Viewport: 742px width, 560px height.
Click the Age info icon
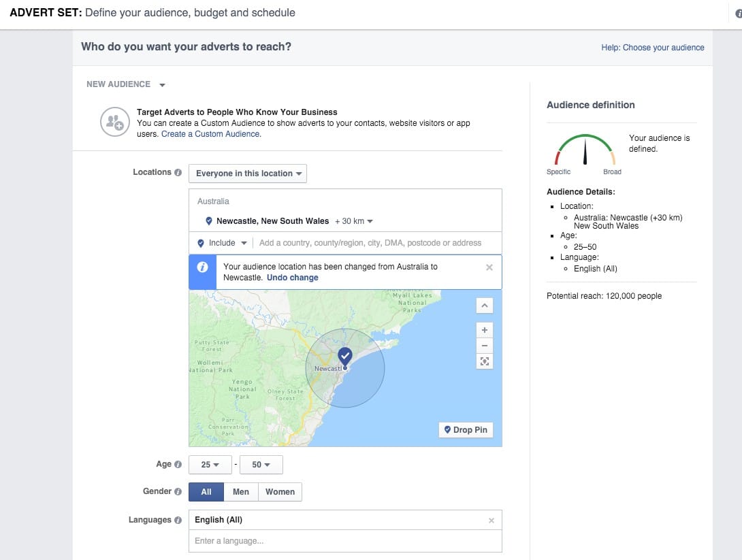coord(178,465)
